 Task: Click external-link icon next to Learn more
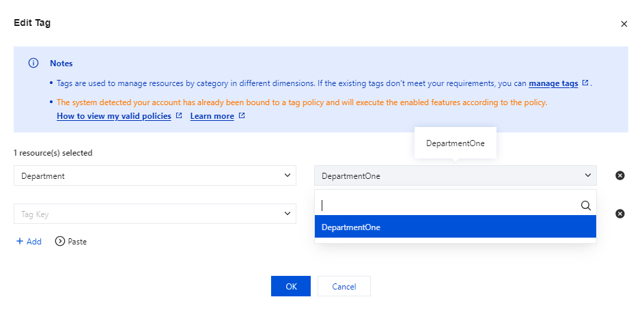242,116
